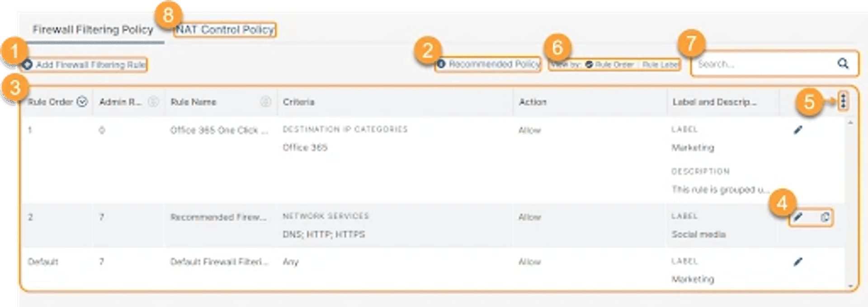868x307 pixels.
Task: Edit the Recommended Firewall rule with pencil
Action: point(798,217)
